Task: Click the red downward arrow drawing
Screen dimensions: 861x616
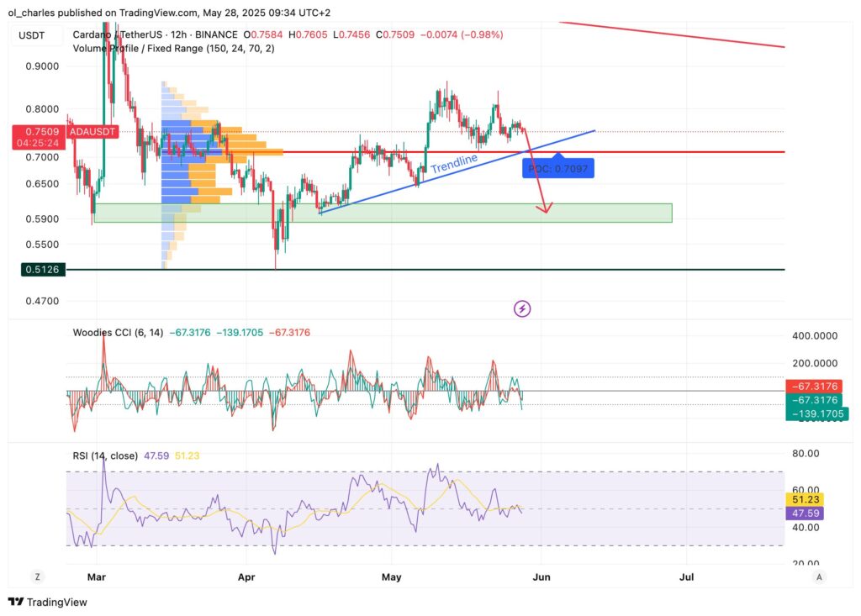Action: coord(538,181)
